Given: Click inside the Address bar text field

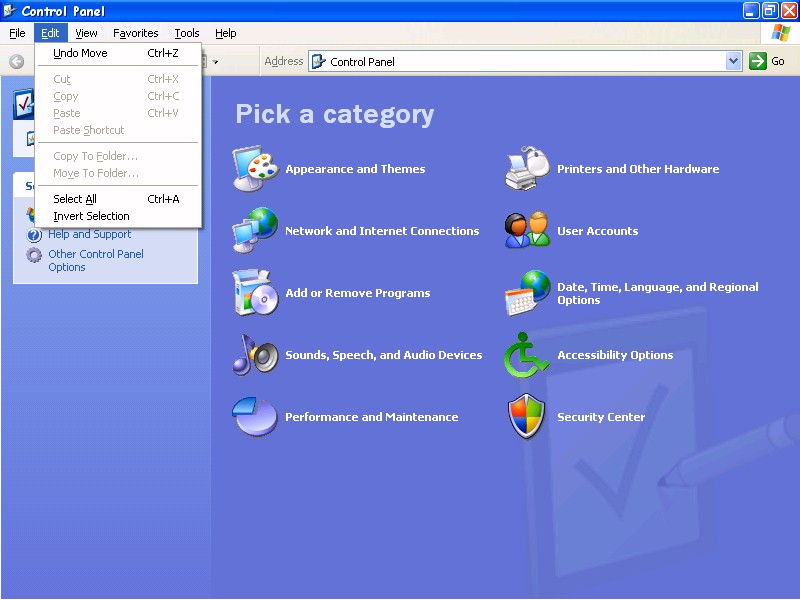Looking at the screenshot, I should click(x=520, y=61).
